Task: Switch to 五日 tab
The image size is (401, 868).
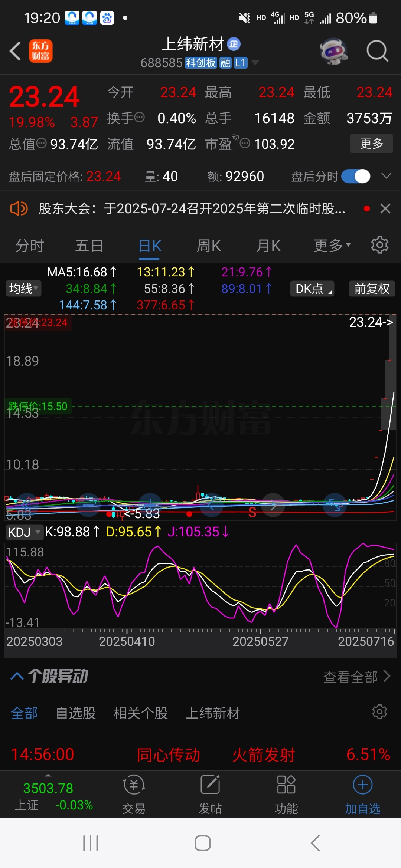Action: click(89, 246)
